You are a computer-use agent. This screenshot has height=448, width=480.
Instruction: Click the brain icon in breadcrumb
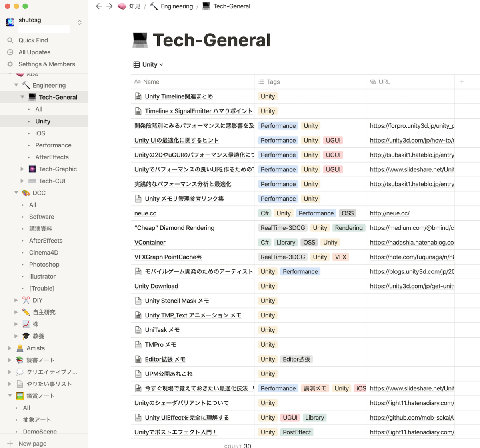coord(122,6)
